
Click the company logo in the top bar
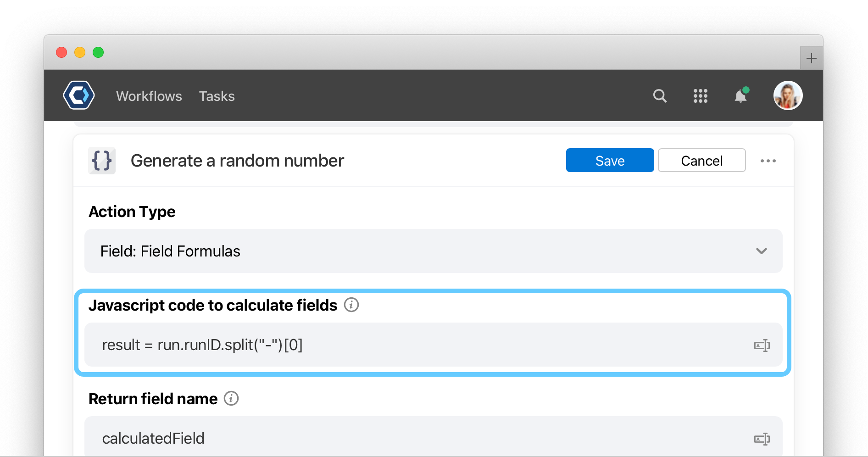click(78, 95)
